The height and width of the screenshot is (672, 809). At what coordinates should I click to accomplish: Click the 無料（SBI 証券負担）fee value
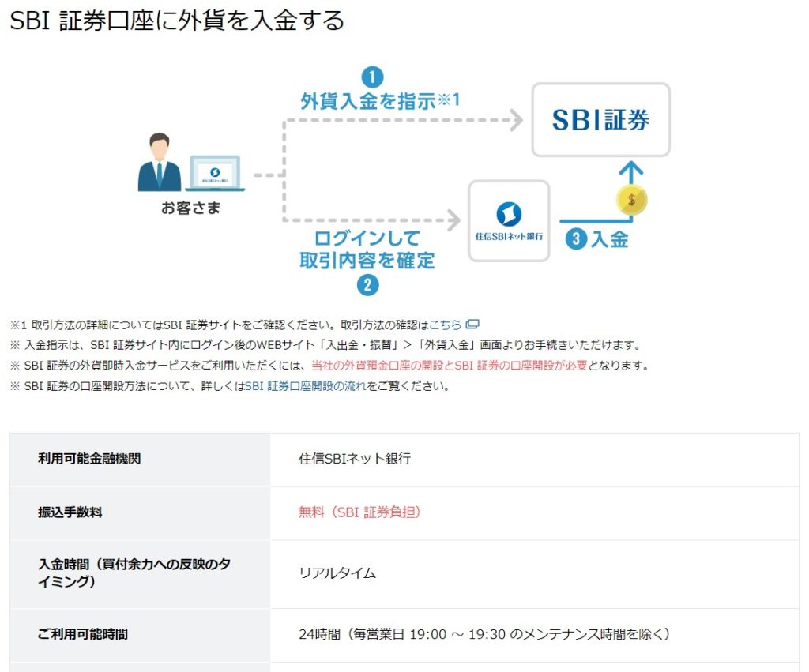tap(359, 512)
